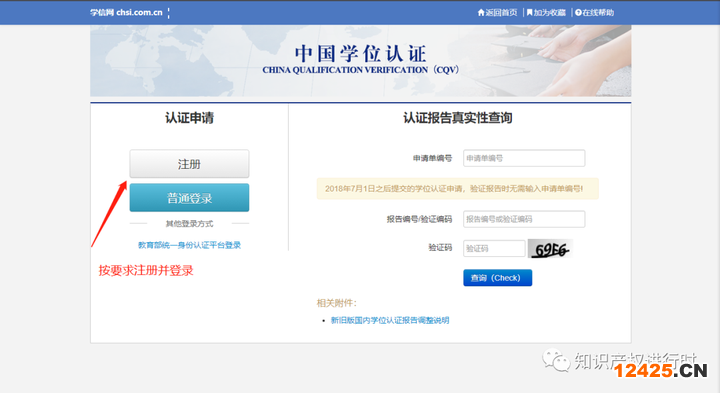Click the 认证申请 section heading
The height and width of the screenshot is (393, 720).
coord(189,118)
